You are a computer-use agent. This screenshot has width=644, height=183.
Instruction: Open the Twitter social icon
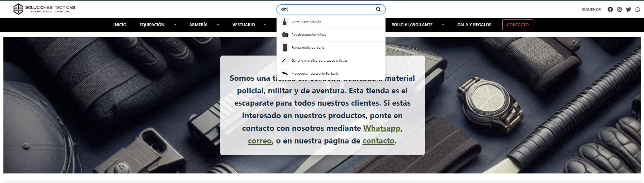[628, 10]
